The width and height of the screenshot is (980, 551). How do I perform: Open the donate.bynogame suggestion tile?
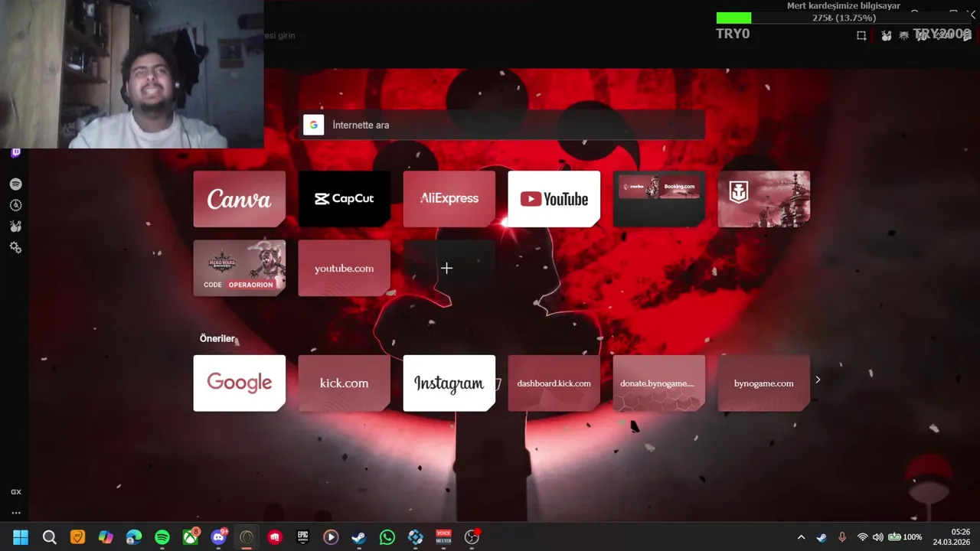(659, 383)
